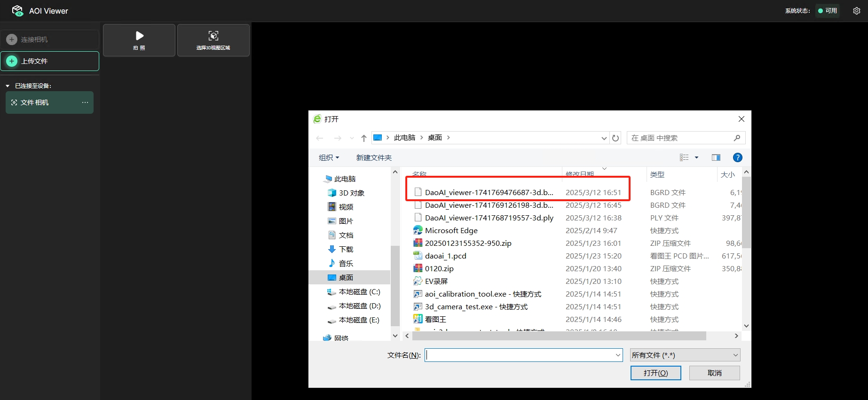Image resolution: width=868 pixels, height=400 pixels.
Task: Collapse the connected devices list
Action: pyautogui.click(x=8, y=86)
